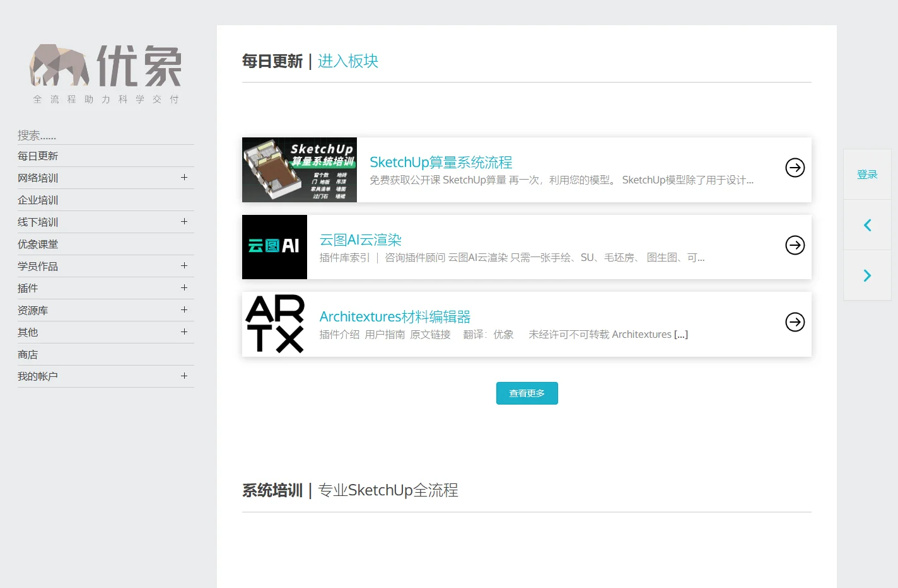Open 资源库 menu item
The height and width of the screenshot is (588, 898).
click(x=33, y=310)
